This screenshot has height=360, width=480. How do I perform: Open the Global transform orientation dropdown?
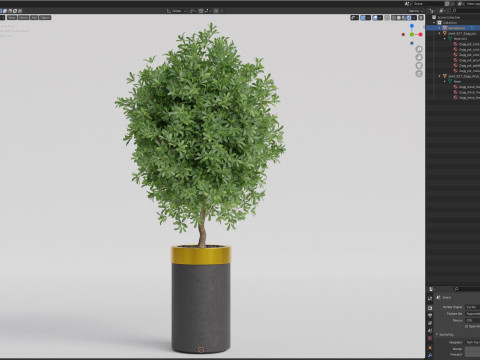pyautogui.click(x=176, y=11)
